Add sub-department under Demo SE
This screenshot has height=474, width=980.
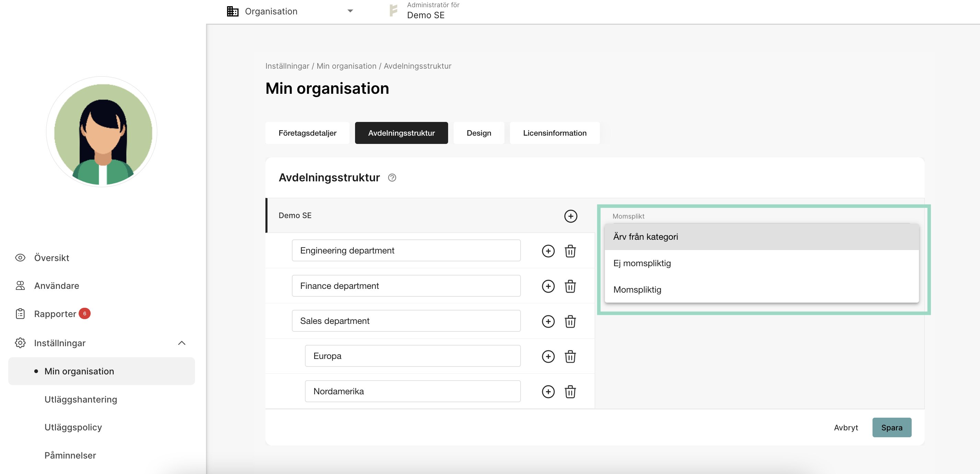[x=570, y=216]
